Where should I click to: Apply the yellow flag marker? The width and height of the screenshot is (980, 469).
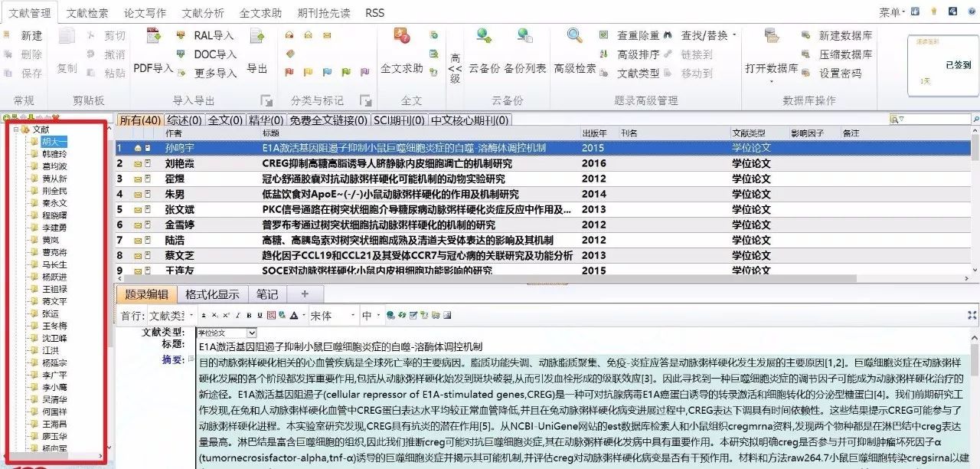coord(308,73)
